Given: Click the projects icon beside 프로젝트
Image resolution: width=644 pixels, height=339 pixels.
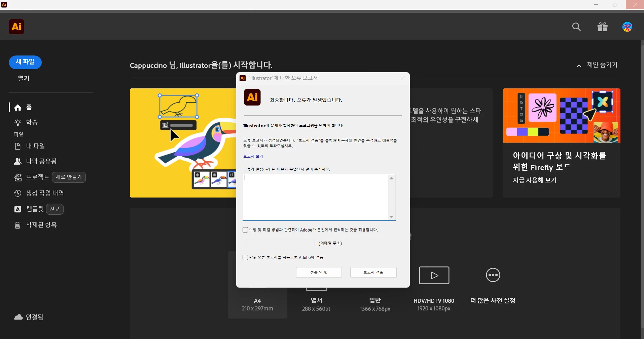Looking at the screenshot, I should tap(18, 177).
